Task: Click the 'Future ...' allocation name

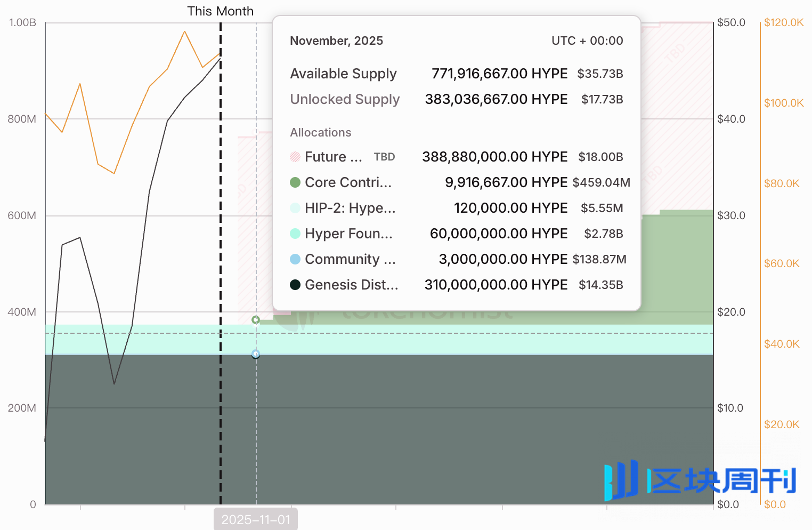Action: pos(334,157)
